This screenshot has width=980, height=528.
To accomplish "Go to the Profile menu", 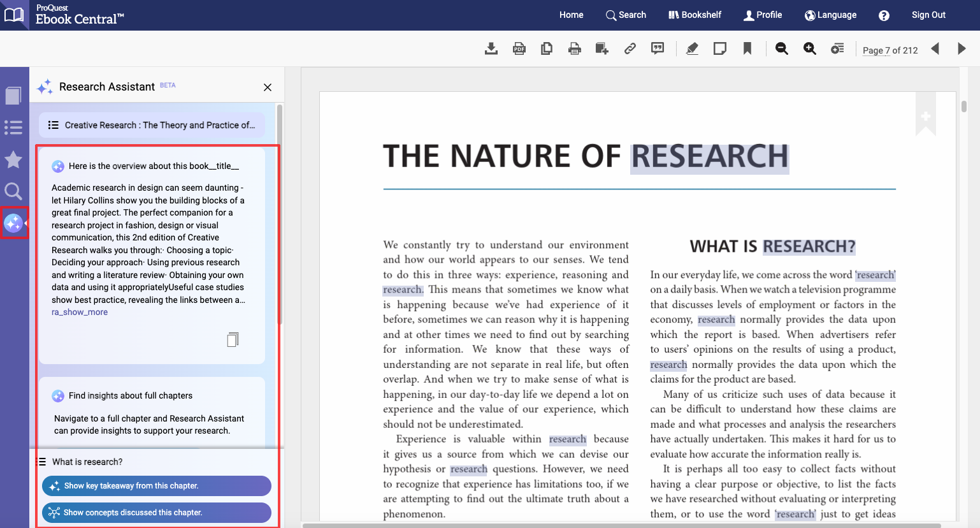I will (763, 15).
